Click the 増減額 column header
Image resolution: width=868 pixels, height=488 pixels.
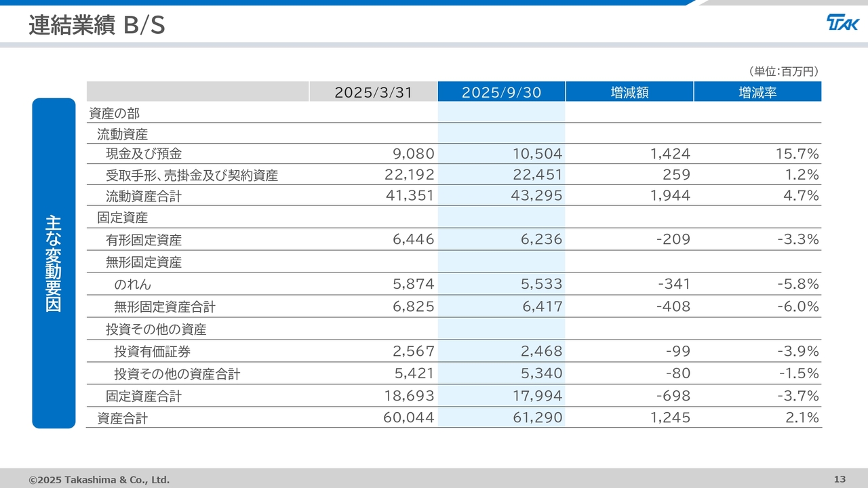[x=629, y=92]
